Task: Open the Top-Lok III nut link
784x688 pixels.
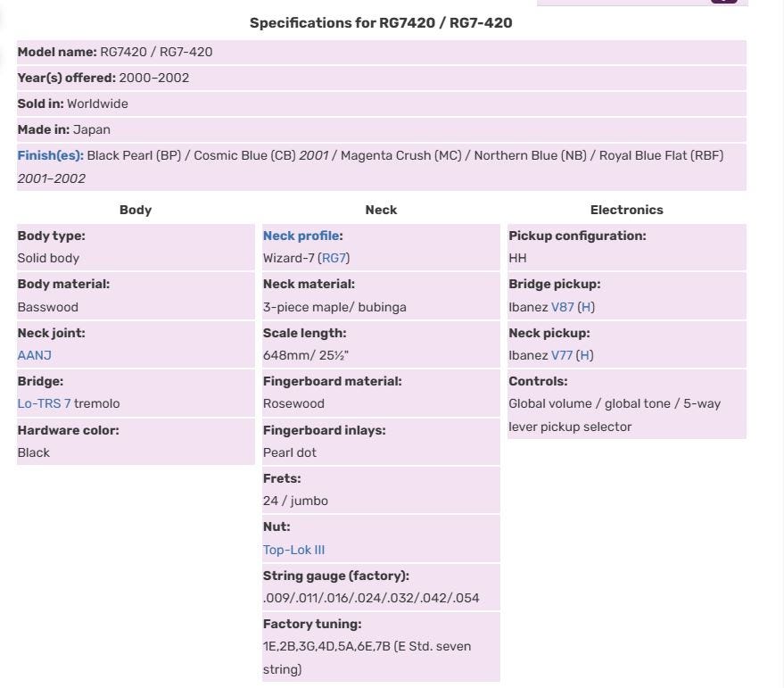Action: coord(294,550)
